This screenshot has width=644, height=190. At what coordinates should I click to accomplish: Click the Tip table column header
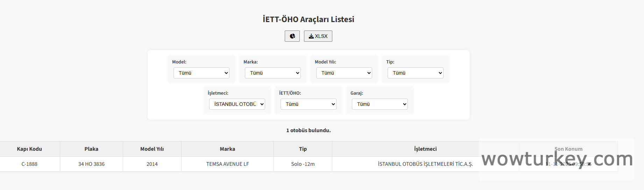pos(303,149)
